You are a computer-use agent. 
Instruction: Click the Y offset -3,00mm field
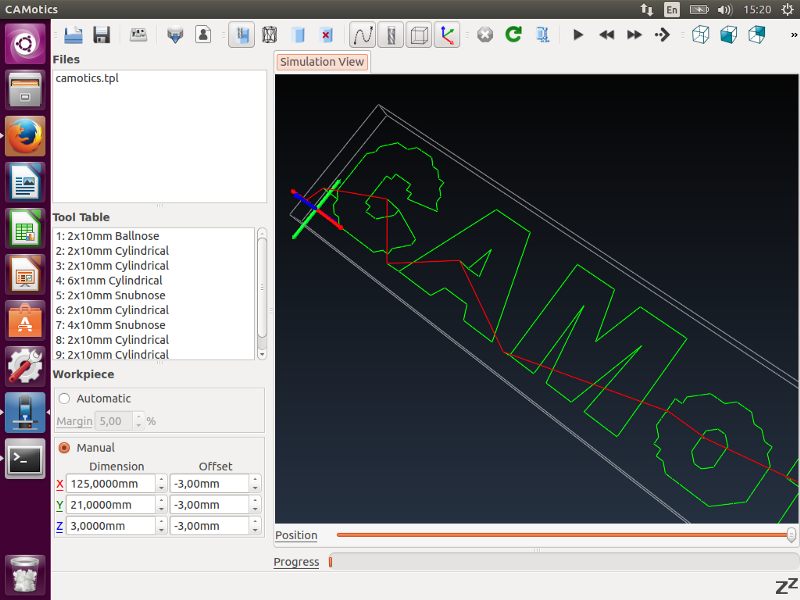pos(210,505)
